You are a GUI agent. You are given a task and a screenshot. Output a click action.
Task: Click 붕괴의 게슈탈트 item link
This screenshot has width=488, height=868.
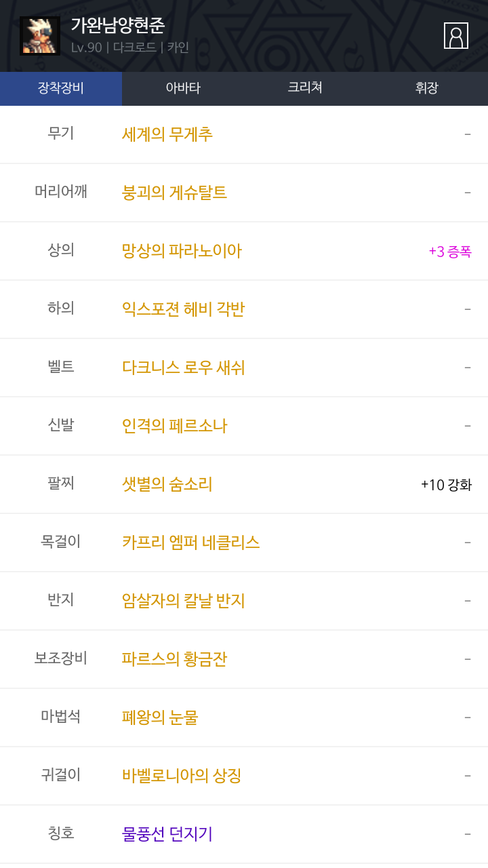point(174,193)
